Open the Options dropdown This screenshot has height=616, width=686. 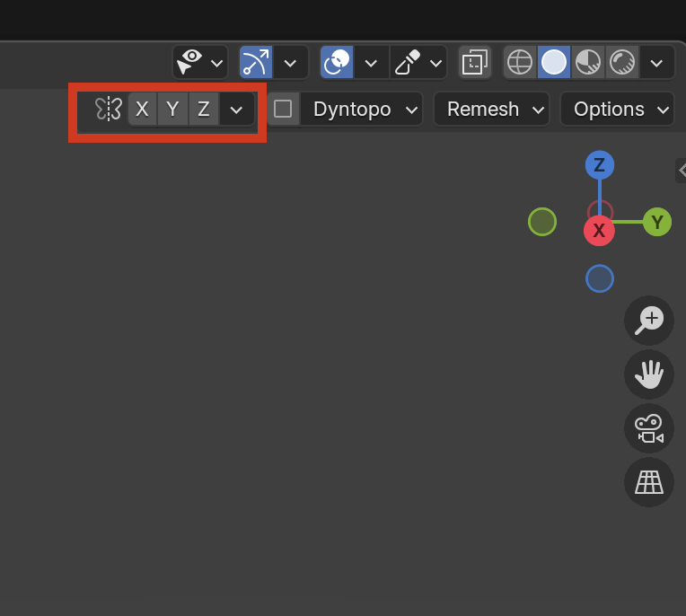[617, 110]
